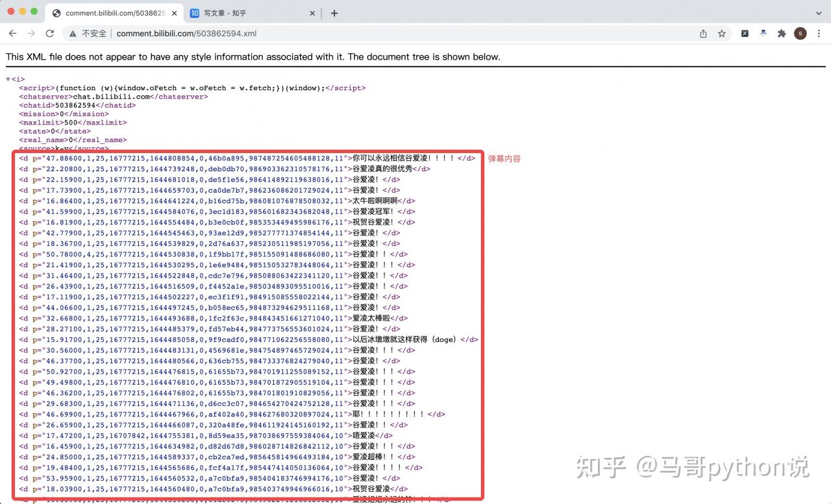Open the dark X extension icon
The height and width of the screenshot is (504, 831).
coord(745,34)
